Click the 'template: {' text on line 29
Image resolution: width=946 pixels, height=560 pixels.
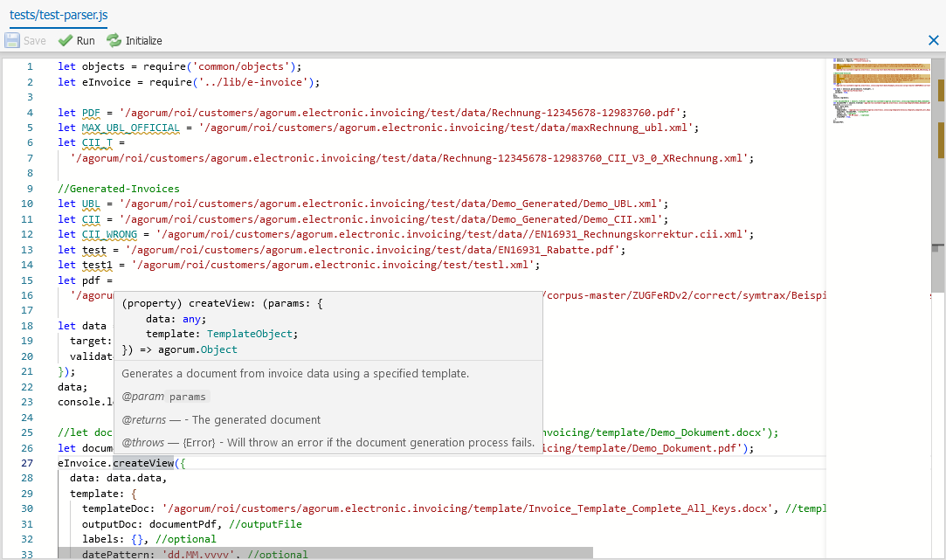click(103, 493)
